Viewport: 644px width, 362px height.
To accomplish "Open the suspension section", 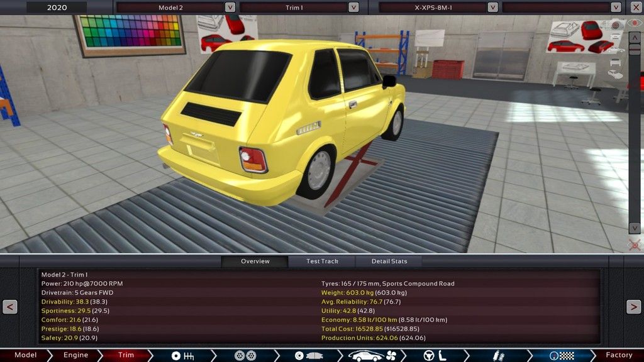I will coord(498,356).
